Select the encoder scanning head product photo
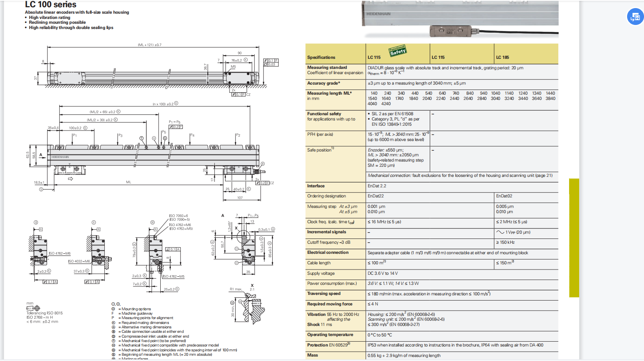 [x=451, y=31]
